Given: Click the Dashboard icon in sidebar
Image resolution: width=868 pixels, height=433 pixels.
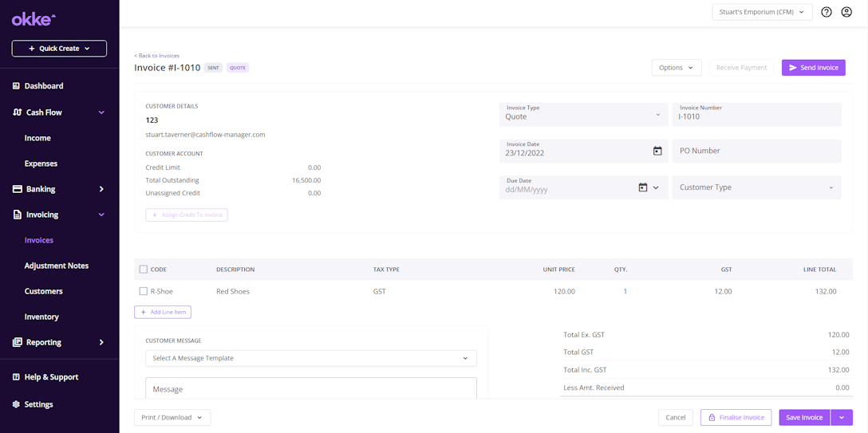Looking at the screenshot, I should point(17,86).
